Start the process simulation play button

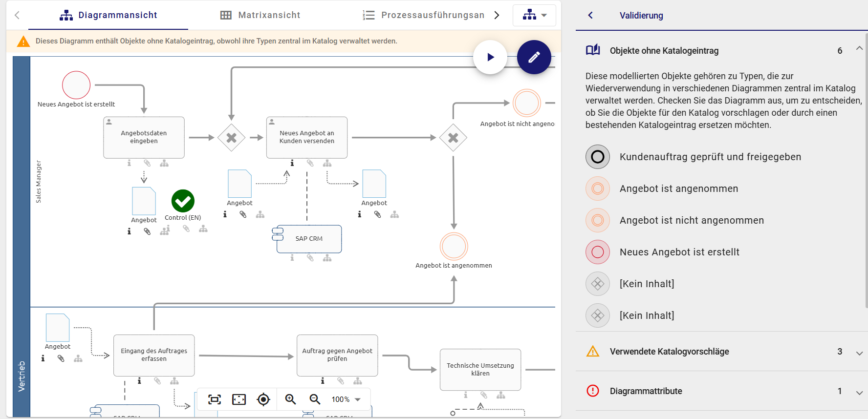click(490, 57)
